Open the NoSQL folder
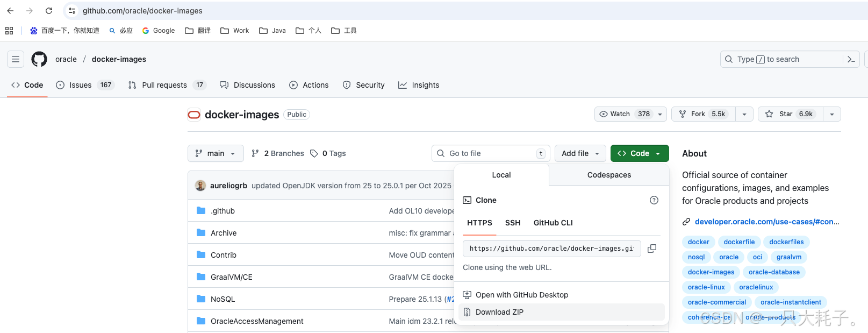Viewport: 868px width, 333px height. click(223, 299)
